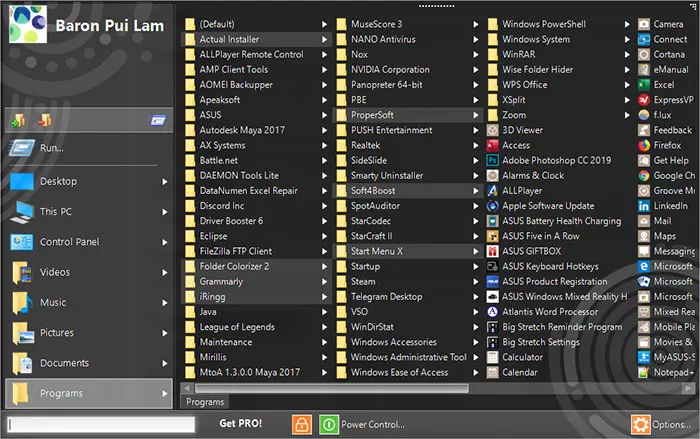Select the Pictures menu item
This screenshot has width=700, height=439.
[89, 333]
